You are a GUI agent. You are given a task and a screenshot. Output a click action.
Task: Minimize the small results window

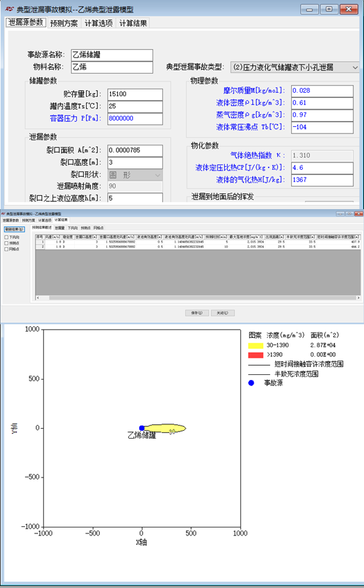click(x=340, y=213)
